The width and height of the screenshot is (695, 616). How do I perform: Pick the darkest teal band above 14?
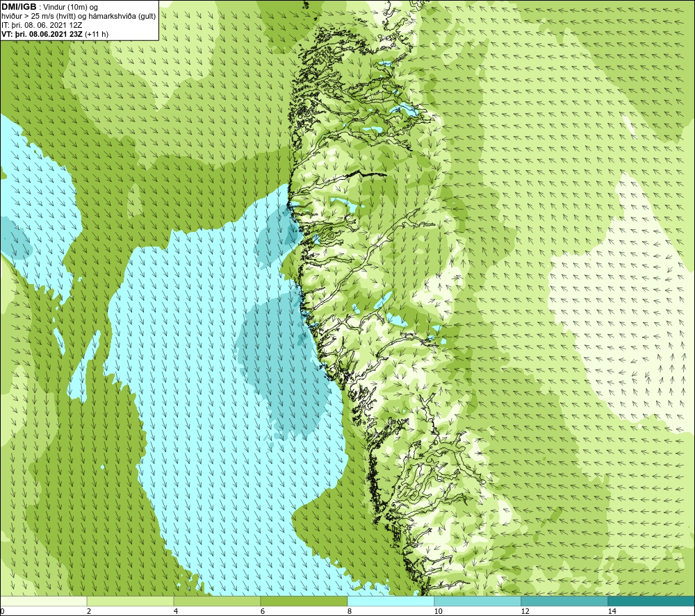pyautogui.click(x=651, y=601)
